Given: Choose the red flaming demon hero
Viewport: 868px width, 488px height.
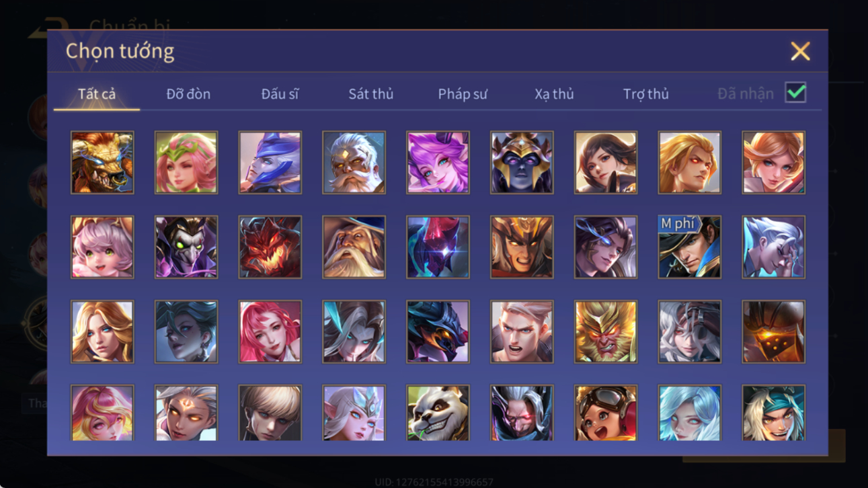Looking at the screenshot, I should tap(270, 247).
